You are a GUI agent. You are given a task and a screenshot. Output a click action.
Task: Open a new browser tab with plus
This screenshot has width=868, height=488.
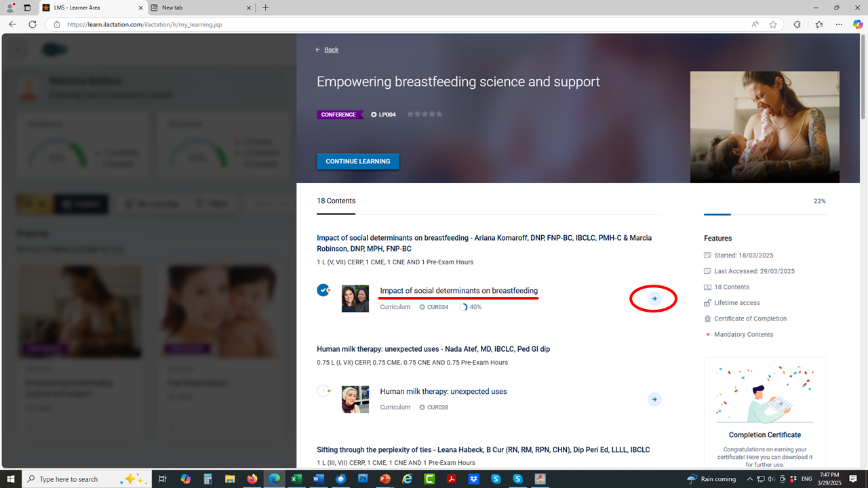[x=265, y=7]
